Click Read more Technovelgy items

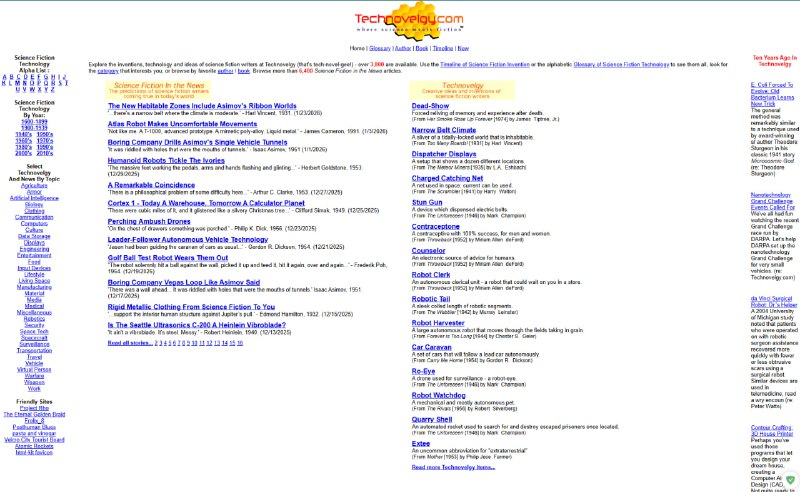(x=453, y=467)
